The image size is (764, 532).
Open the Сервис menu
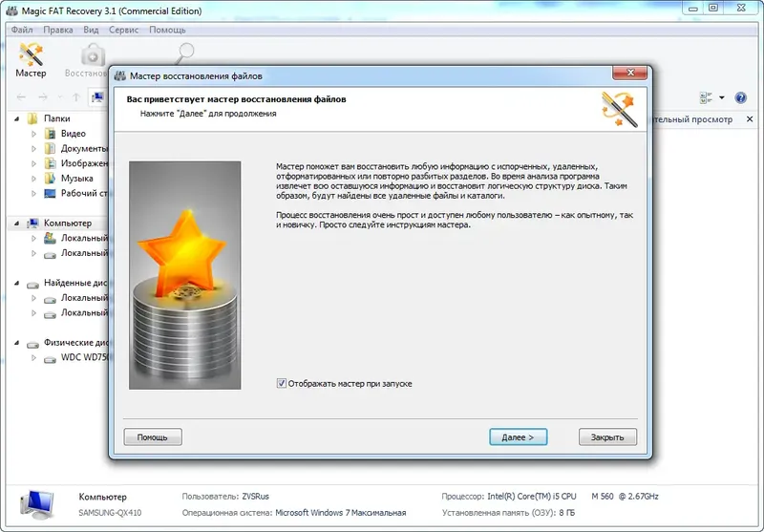(x=124, y=30)
